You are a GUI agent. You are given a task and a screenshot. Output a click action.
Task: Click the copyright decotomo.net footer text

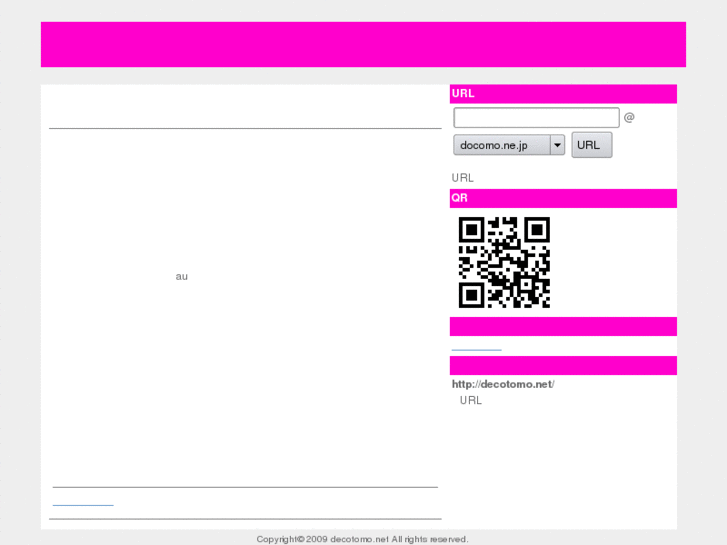[363, 539]
